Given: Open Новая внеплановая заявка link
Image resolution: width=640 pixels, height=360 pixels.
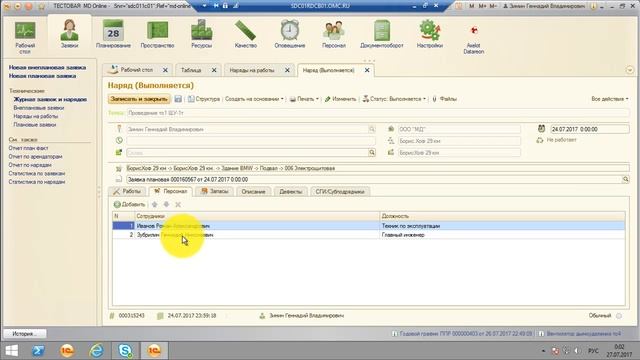Looking at the screenshot, I should coord(47,67).
